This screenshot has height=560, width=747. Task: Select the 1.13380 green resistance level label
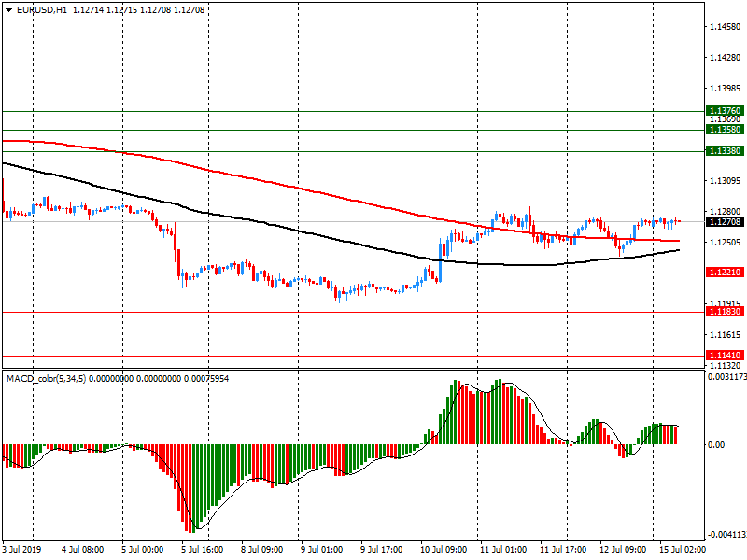click(726, 151)
